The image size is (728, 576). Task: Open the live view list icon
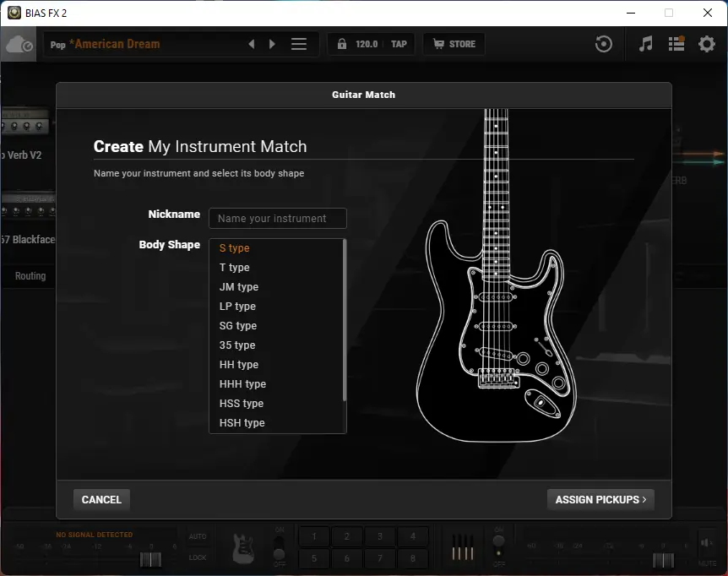[x=676, y=44]
